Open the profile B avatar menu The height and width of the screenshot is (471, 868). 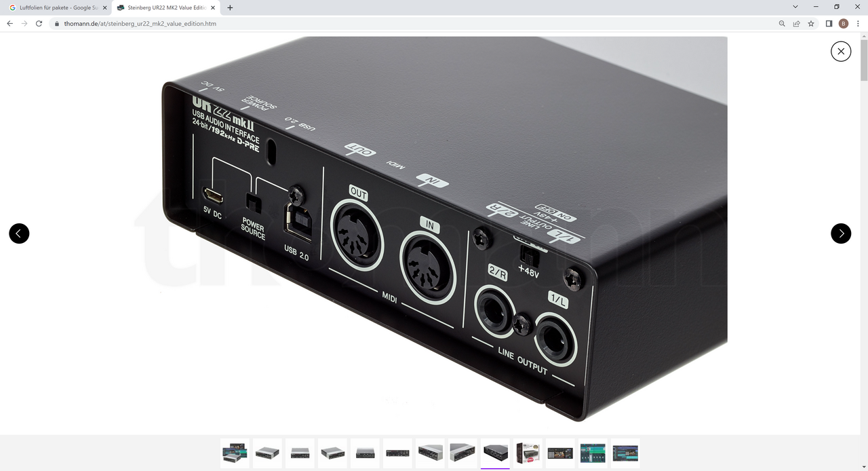click(x=844, y=23)
